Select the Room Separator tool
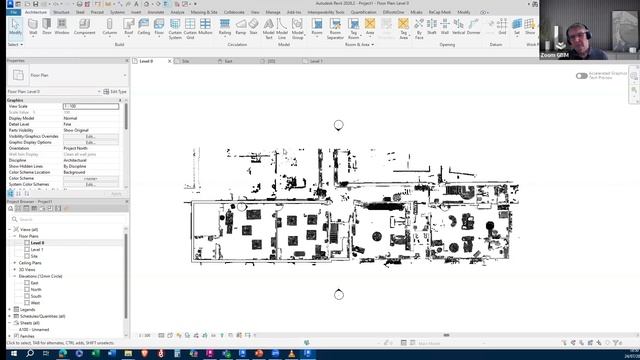This screenshot has height=360, width=640. pyautogui.click(x=335, y=29)
